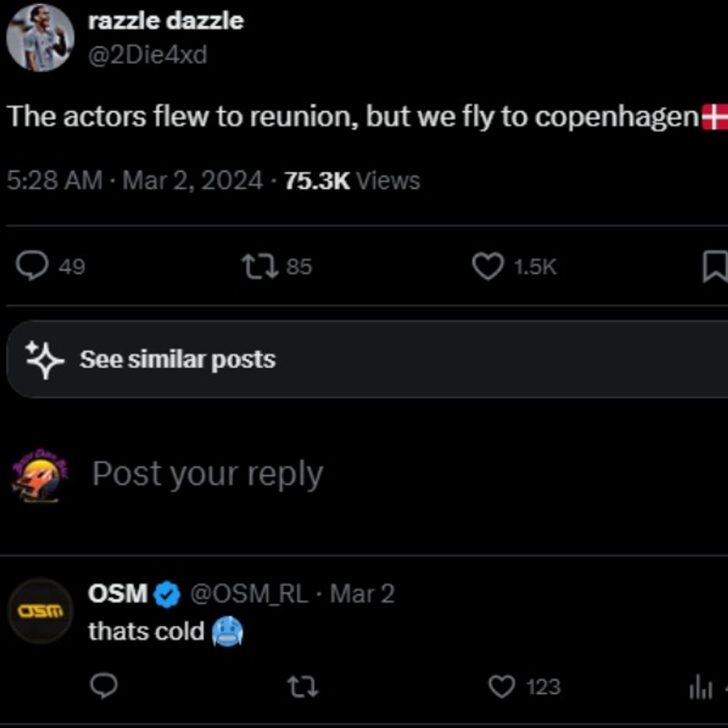Open the @OSM_RL handle

pos(249,594)
